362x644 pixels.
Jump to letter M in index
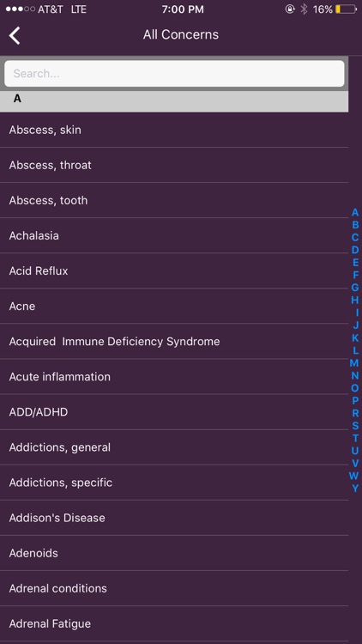point(354,363)
